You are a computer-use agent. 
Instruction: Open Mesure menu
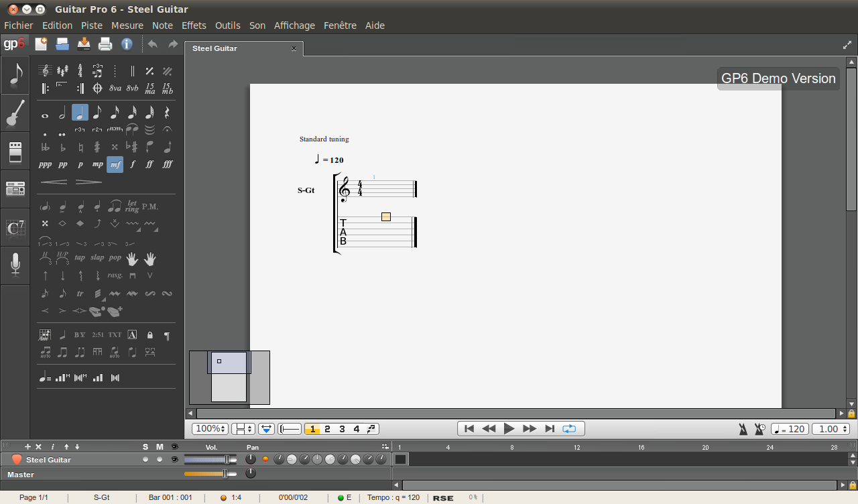pos(127,25)
